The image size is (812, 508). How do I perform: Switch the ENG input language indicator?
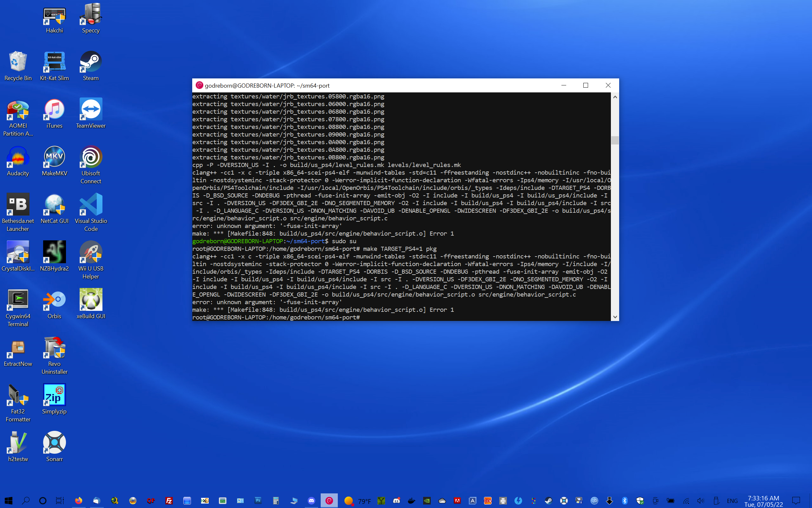(732, 501)
